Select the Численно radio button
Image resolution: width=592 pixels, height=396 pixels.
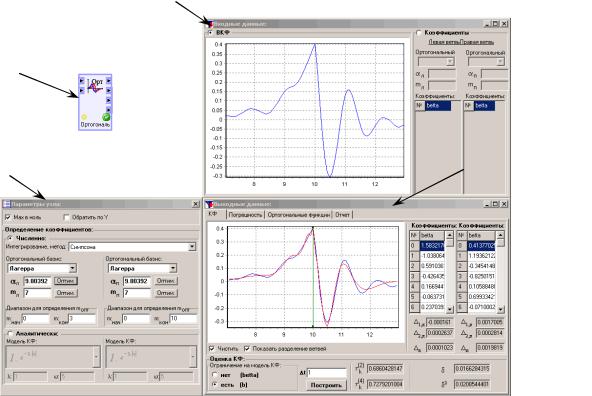[10, 238]
